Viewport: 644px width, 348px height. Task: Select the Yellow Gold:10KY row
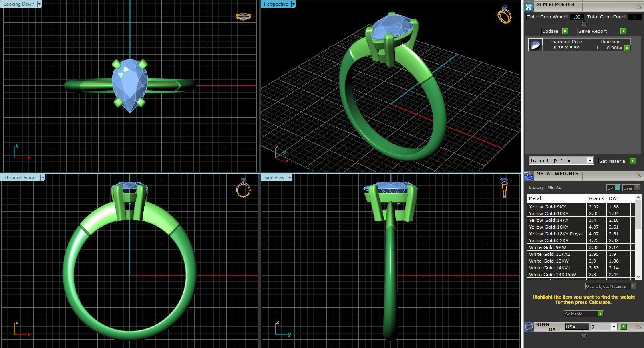tap(580, 214)
